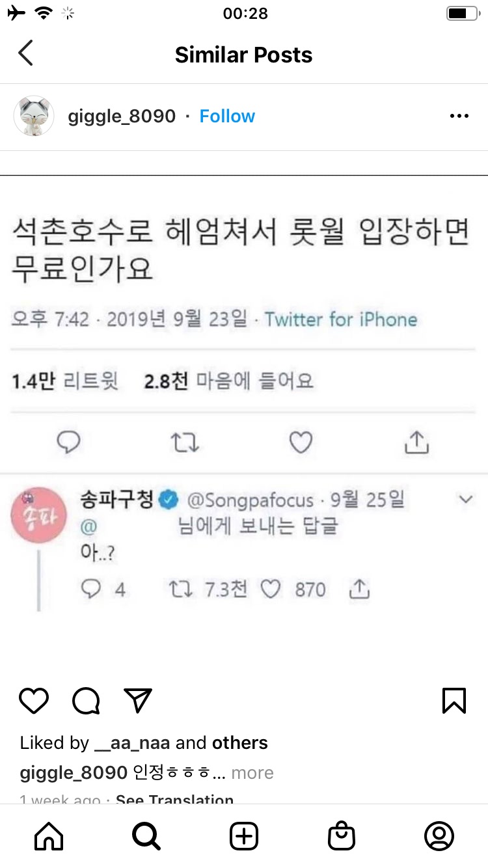Open the Shop bag icon
This screenshot has height=868, width=488.
[x=342, y=836]
